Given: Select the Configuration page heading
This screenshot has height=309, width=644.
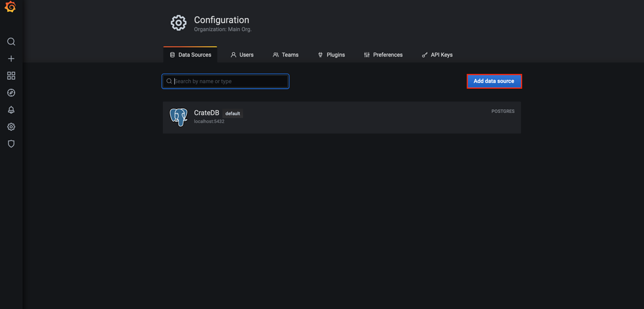Looking at the screenshot, I should point(221,20).
